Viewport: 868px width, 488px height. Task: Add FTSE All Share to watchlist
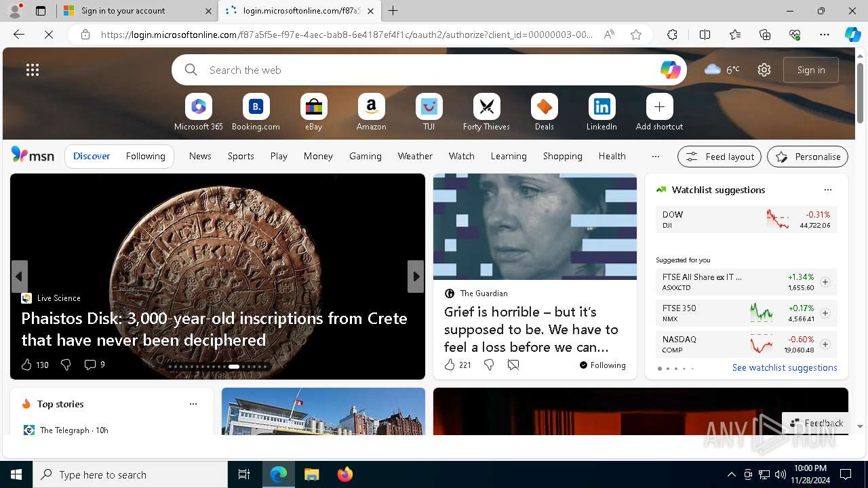point(825,282)
